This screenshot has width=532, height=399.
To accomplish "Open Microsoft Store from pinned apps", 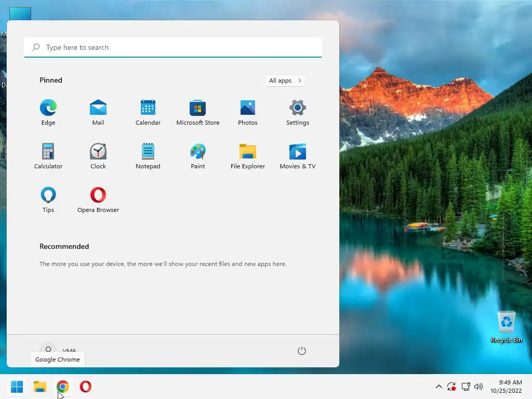I will (x=198, y=113).
